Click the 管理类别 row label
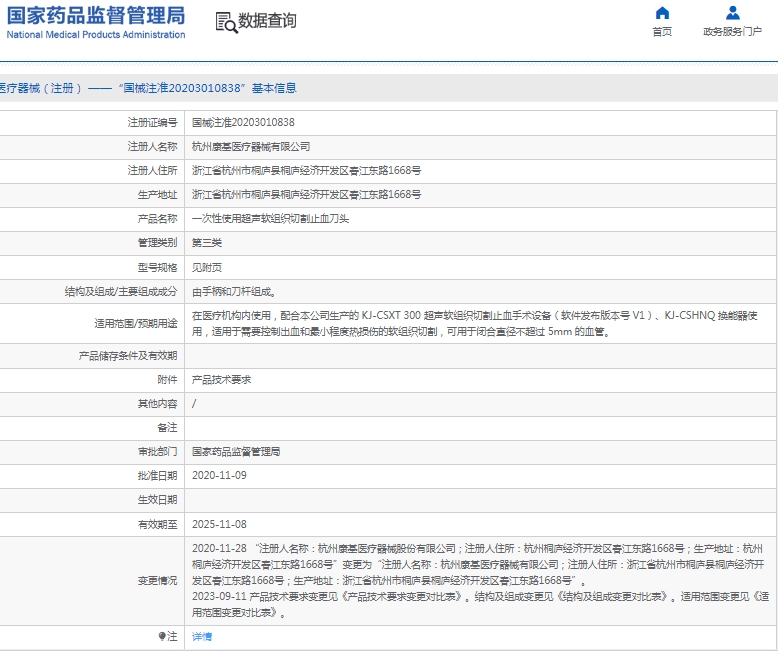This screenshot has height=654, width=778. tap(157, 243)
